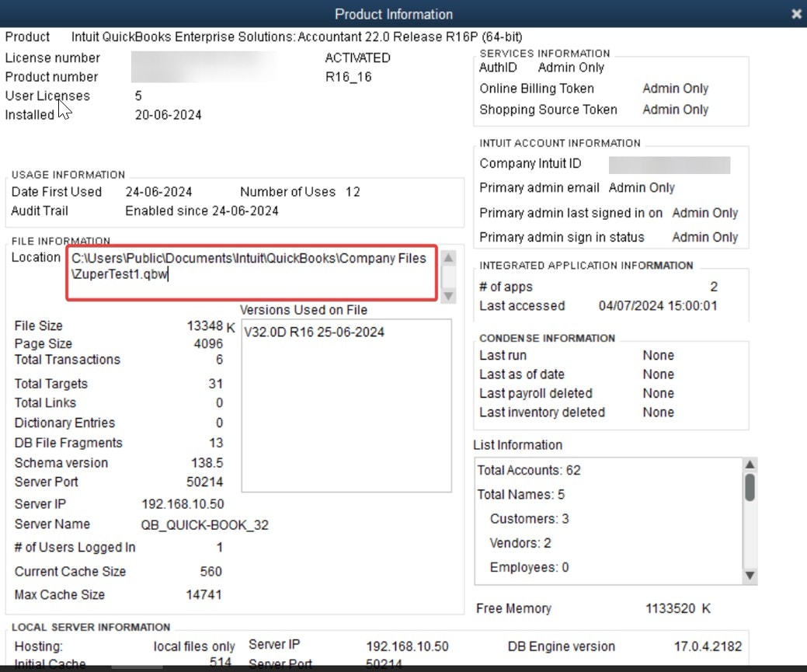Click the Server Port value 50214 in File Information

pos(205,482)
